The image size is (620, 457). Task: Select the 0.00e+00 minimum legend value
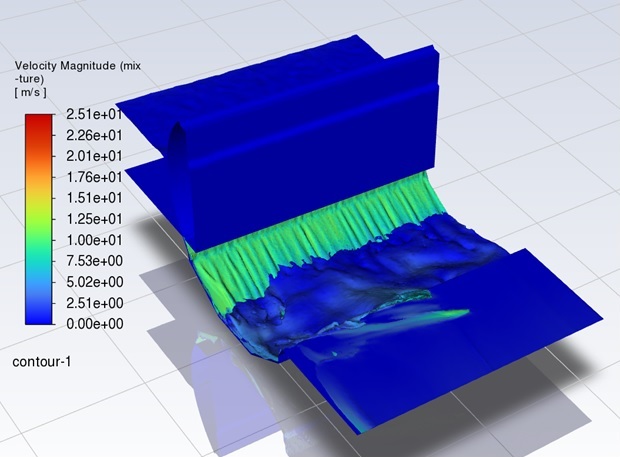click(95, 324)
